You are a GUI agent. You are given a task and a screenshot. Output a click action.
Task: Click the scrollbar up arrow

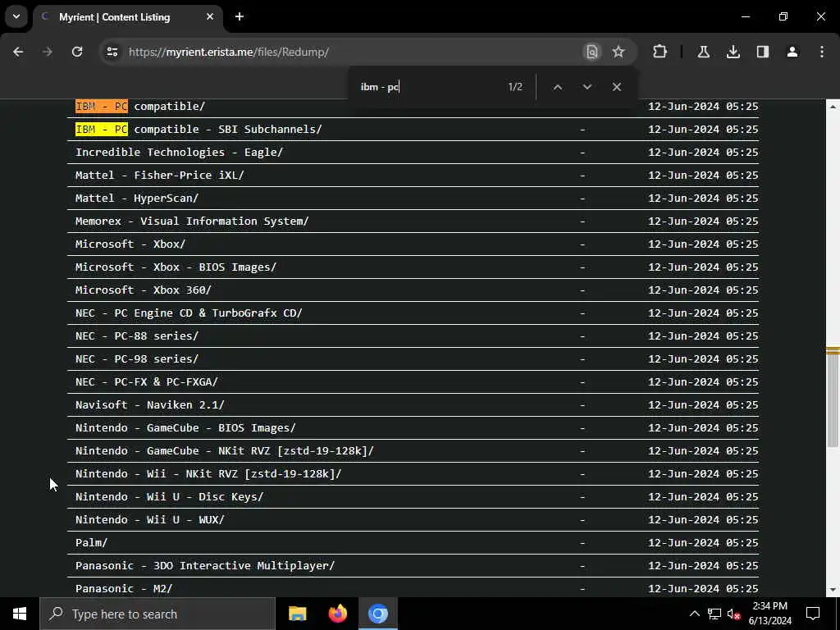[x=833, y=107]
